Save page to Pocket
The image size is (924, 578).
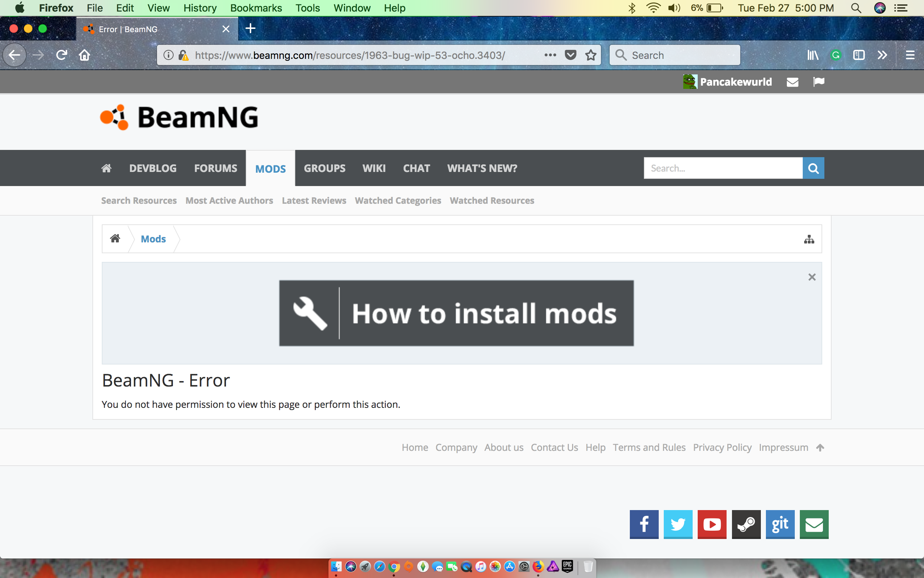coord(570,55)
